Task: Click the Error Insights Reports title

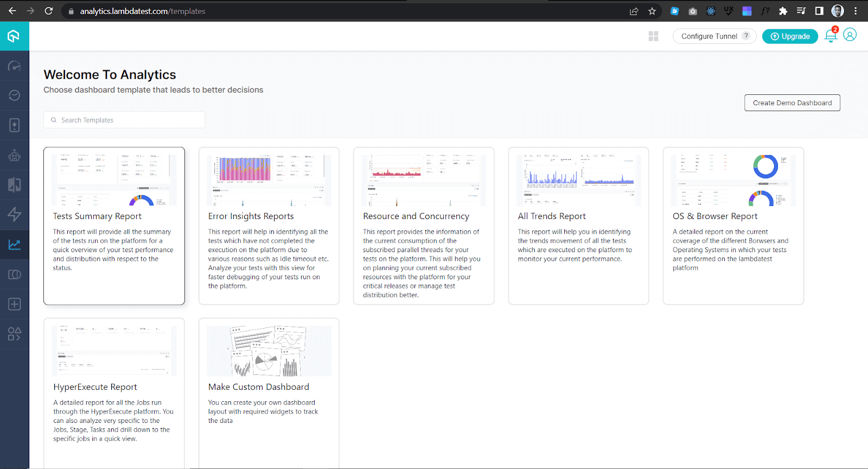Action: (251, 216)
